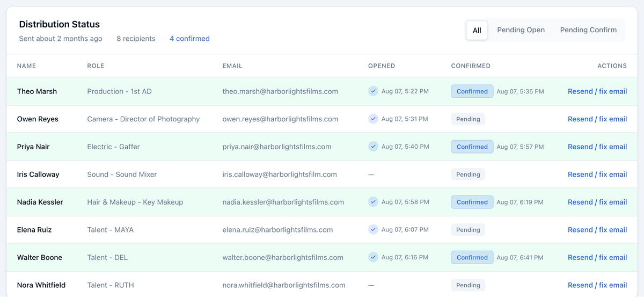Select the name Priya Nair
The width and height of the screenshot is (644, 305).
[33, 147]
